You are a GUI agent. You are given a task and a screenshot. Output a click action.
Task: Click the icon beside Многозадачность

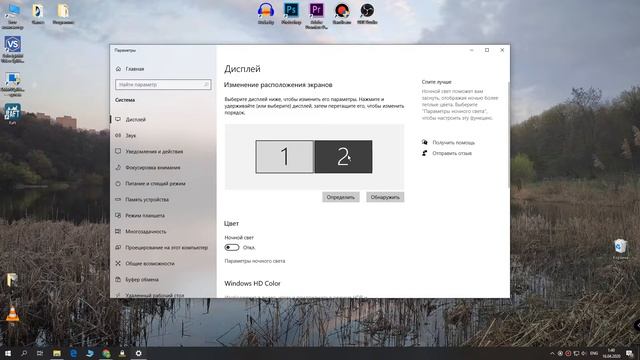tap(118, 231)
